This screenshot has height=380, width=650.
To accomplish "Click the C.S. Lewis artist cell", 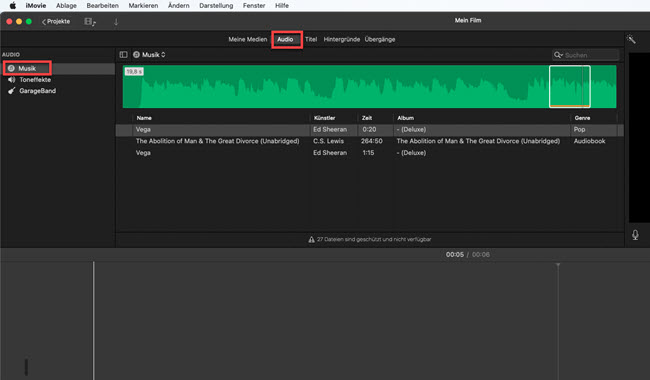I will (328, 141).
